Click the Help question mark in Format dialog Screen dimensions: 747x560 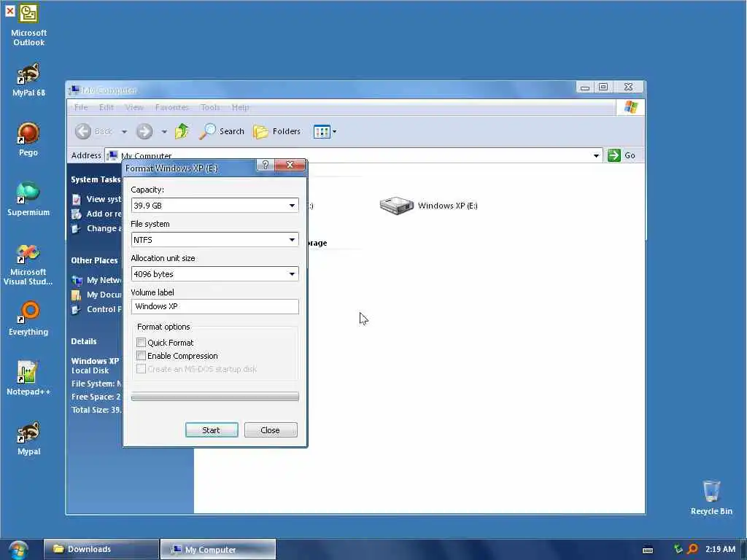[x=266, y=165]
